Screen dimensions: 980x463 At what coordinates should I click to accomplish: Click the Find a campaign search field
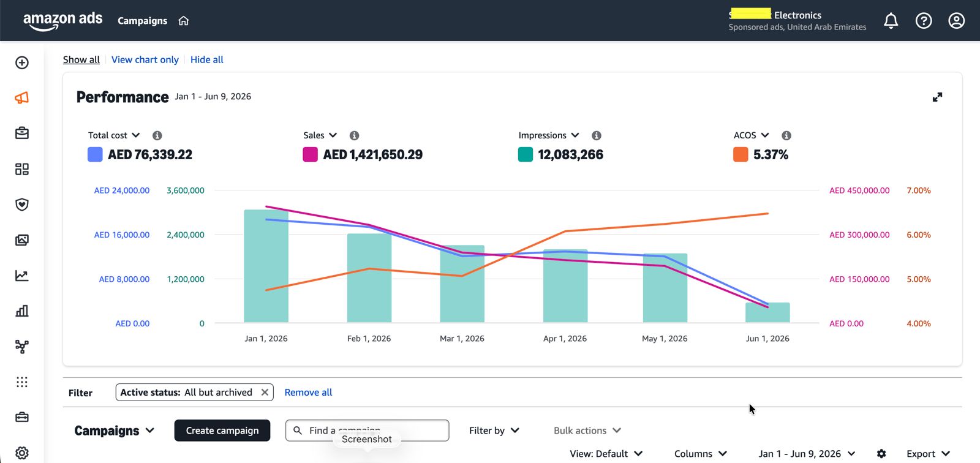tap(367, 431)
